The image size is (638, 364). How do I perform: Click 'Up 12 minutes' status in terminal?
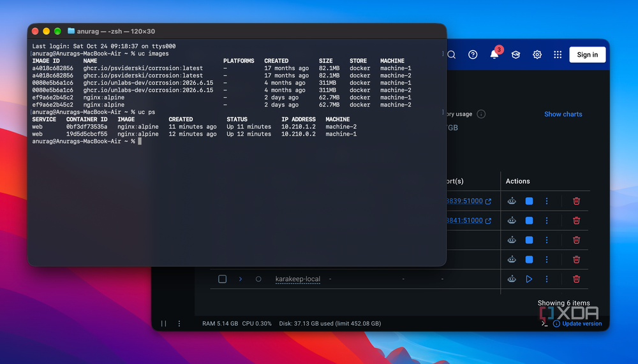(249, 135)
